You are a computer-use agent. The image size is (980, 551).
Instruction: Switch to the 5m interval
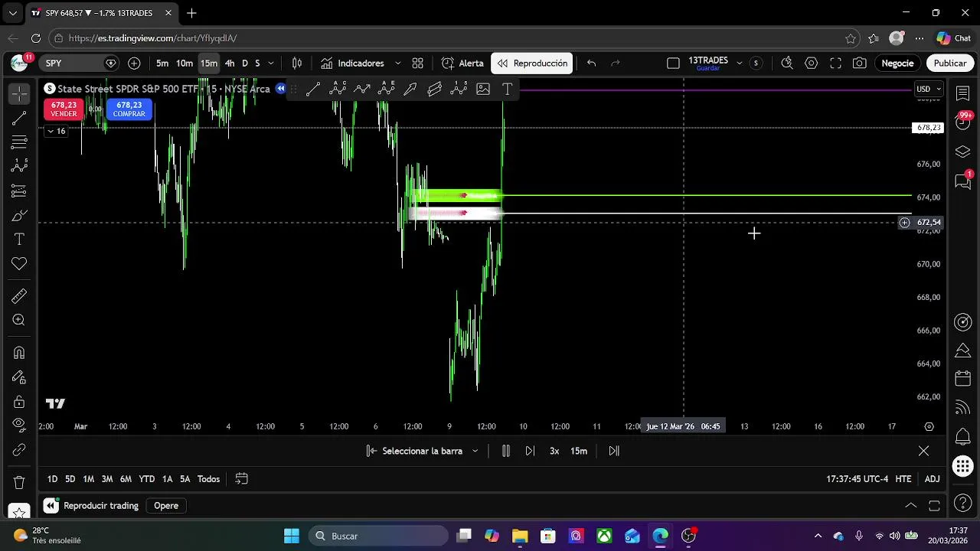pos(162,64)
